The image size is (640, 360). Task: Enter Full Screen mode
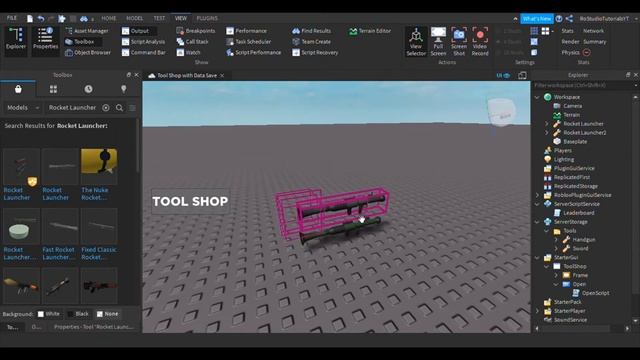pos(438,42)
